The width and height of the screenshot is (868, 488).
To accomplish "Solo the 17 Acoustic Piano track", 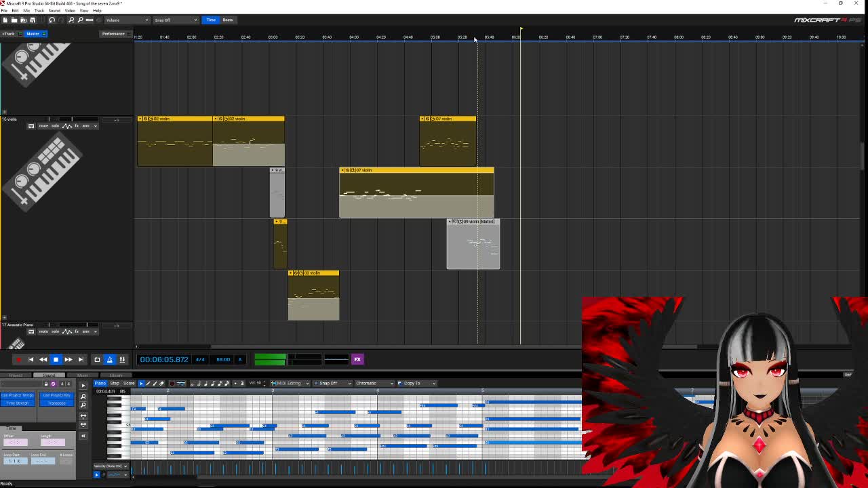I will click(x=55, y=331).
